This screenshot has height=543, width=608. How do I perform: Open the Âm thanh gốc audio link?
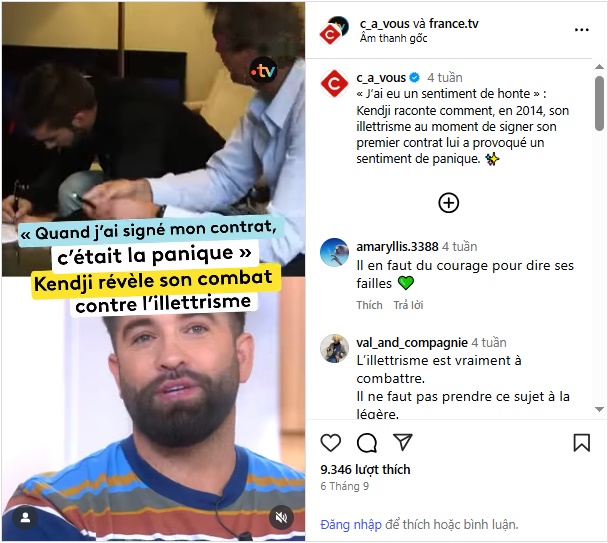[x=393, y=38]
